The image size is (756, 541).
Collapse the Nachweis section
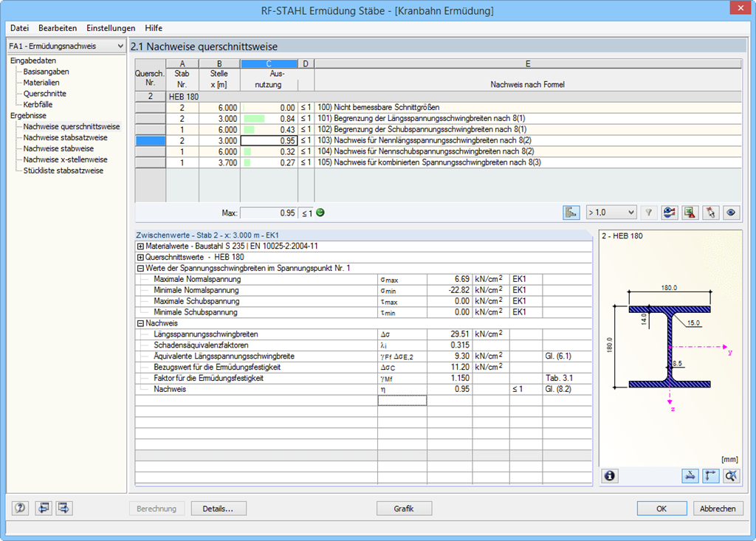[140, 323]
